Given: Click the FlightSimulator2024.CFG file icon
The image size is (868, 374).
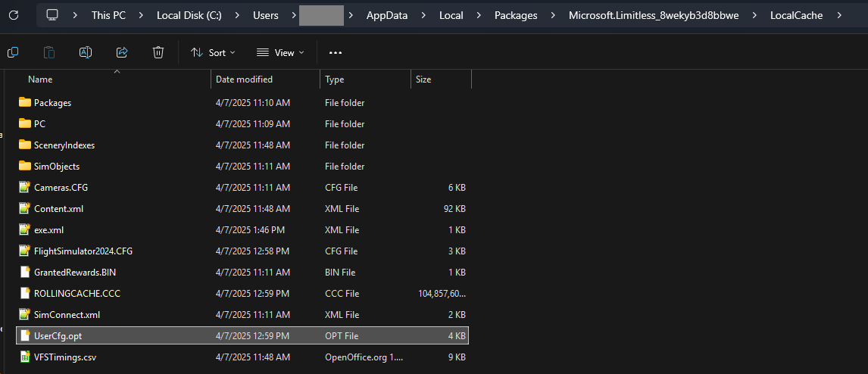Looking at the screenshot, I should pyautogui.click(x=24, y=251).
